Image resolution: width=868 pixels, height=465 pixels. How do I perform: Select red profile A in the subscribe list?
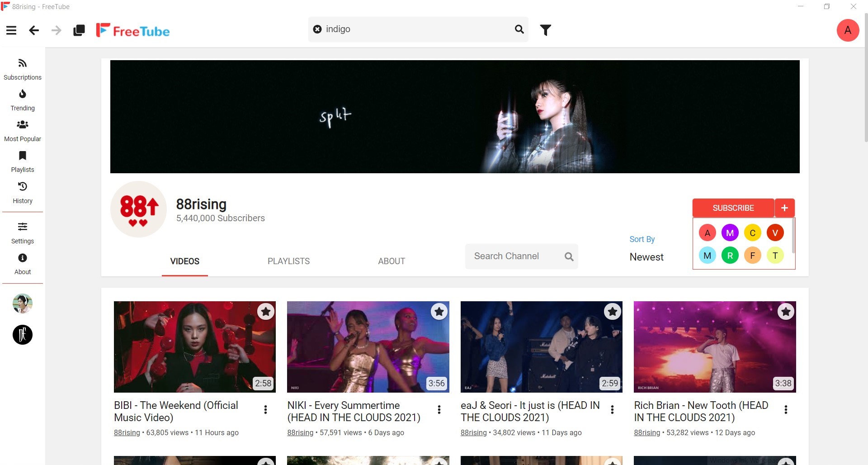tap(708, 233)
